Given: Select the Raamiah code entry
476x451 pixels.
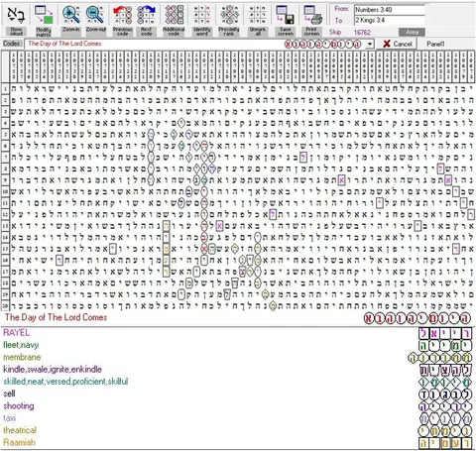Looking at the screenshot, I should tap(20, 442).
